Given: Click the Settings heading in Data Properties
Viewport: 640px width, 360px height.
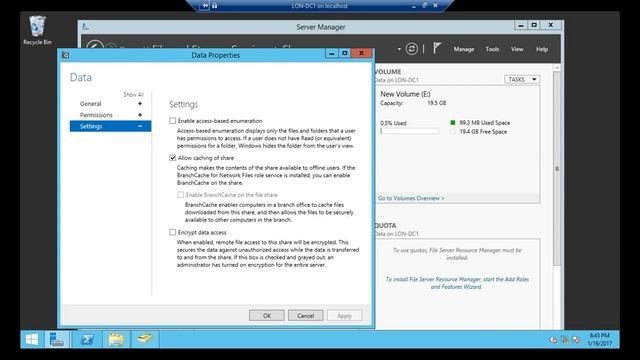Looking at the screenshot, I should pyautogui.click(x=184, y=104).
